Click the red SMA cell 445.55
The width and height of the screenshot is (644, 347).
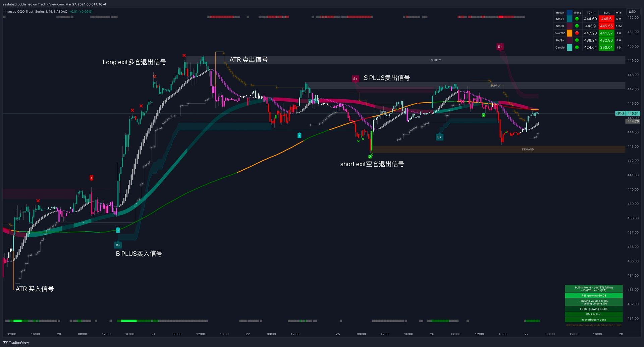[x=606, y=26]
